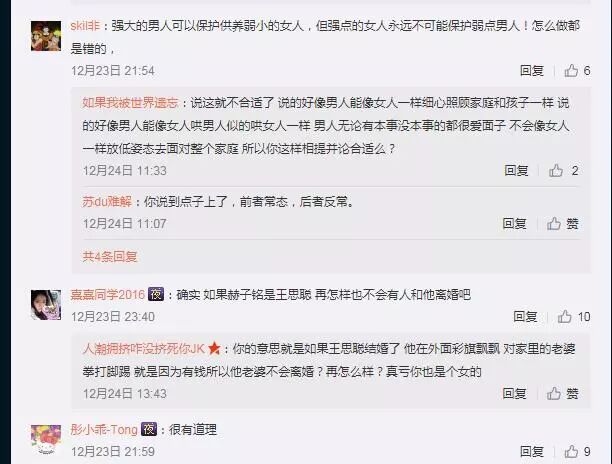Open 如果我被世界遗忘's profile link
The image size is (612, 464).
pyautogui.click(x=130, y=103)
